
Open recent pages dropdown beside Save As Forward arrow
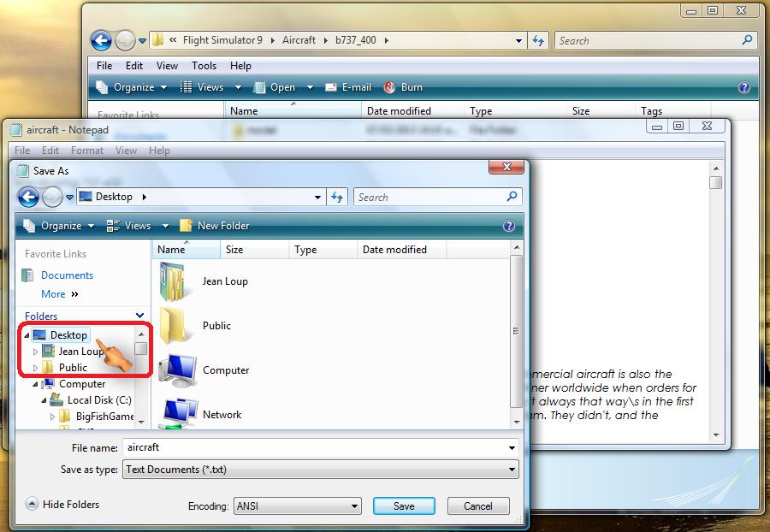click(x=69, y=198)
